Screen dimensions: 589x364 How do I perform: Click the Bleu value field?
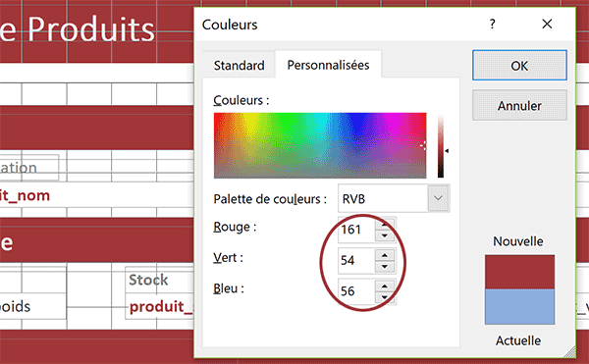[357, 290]
